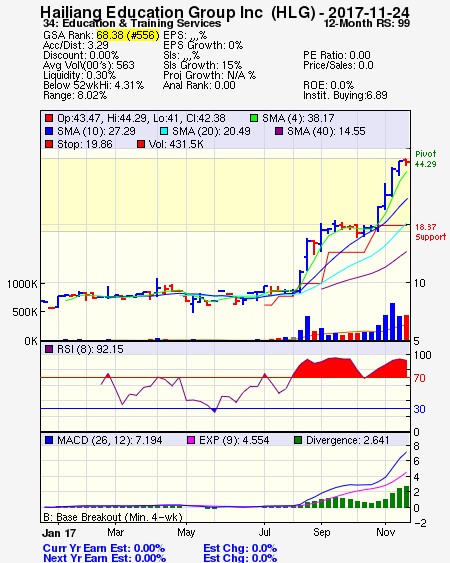The width and height of the screenshot is (450, 563).
Task: Click the red Vol legend swatch
Action: coord(141,144)
